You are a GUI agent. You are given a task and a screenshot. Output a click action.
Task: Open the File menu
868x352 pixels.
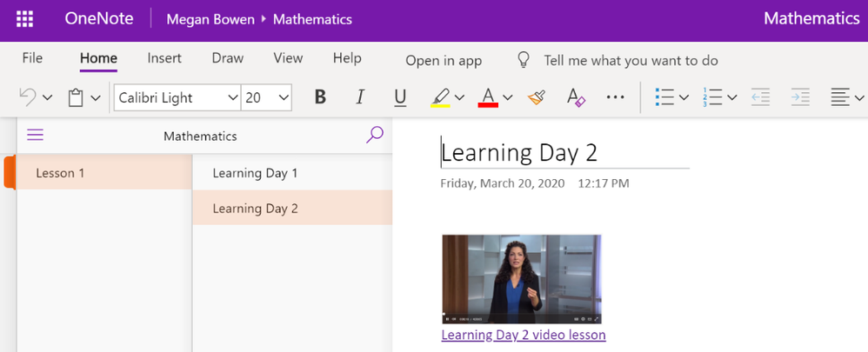click(x=32, y=58)
